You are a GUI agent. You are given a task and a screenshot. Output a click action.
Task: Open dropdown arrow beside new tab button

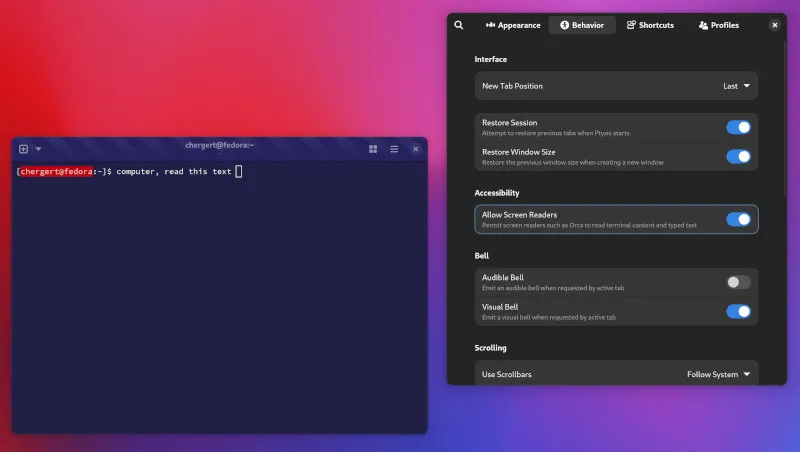(38, 149)
